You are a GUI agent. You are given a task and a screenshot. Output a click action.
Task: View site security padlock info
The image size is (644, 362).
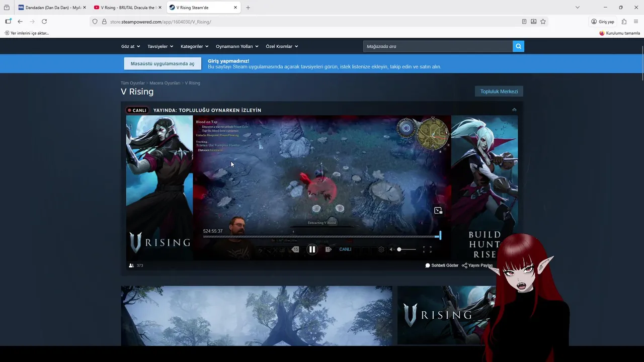pyautogui.click(x=104, y=22)
